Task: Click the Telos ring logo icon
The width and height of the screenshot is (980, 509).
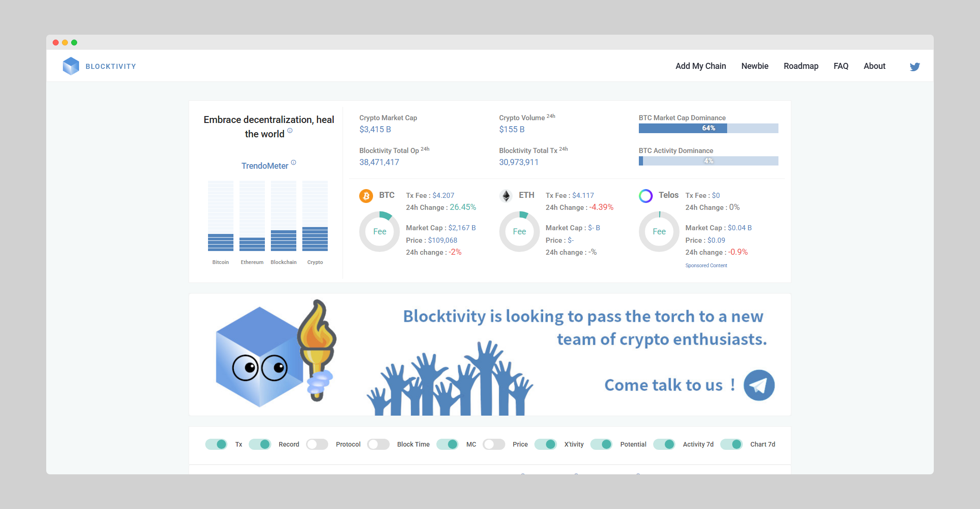Action: pos(646,196)
